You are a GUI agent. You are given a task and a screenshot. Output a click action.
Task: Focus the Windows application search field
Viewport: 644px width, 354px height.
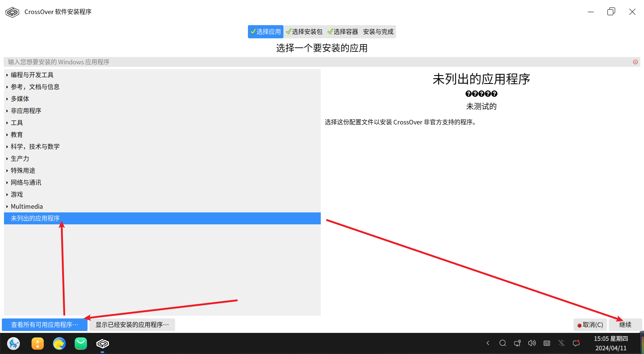(x=306, y=62)
